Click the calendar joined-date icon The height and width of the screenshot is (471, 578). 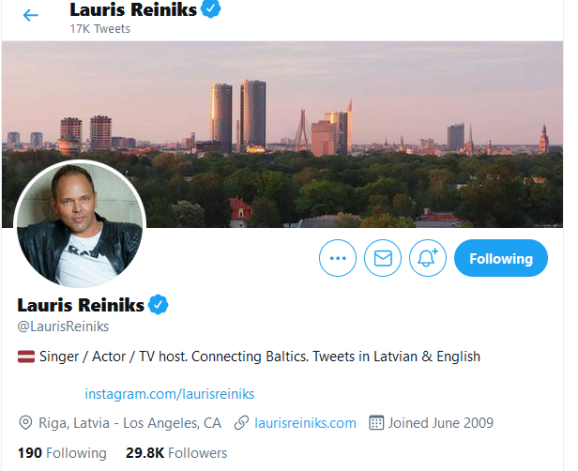pos(376,423)
